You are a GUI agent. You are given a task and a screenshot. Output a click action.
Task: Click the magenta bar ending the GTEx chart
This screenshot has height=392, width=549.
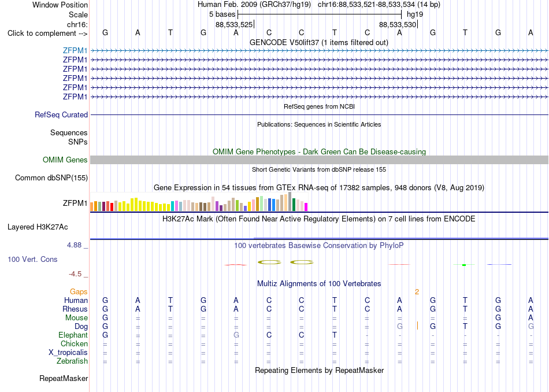pyautogui.click(x=306, y=207)
